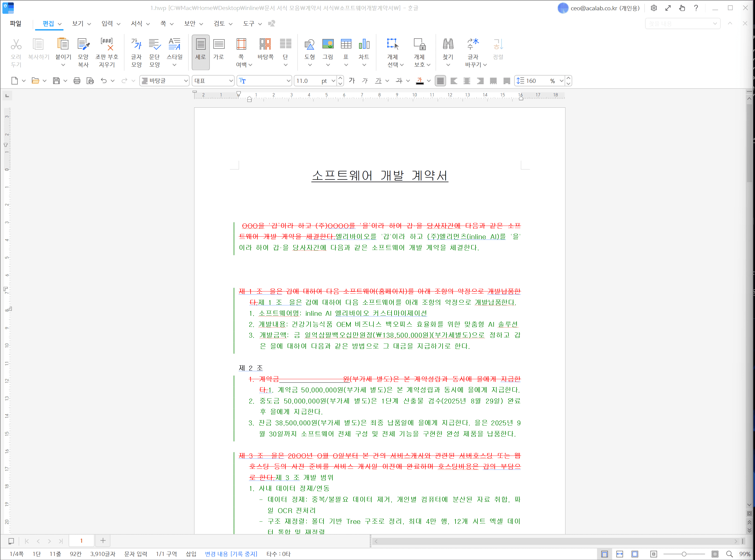The width and height of the screenshot is (755, 560).
Task: Add a new page tab with the plus button
Action: click(102, 540)
